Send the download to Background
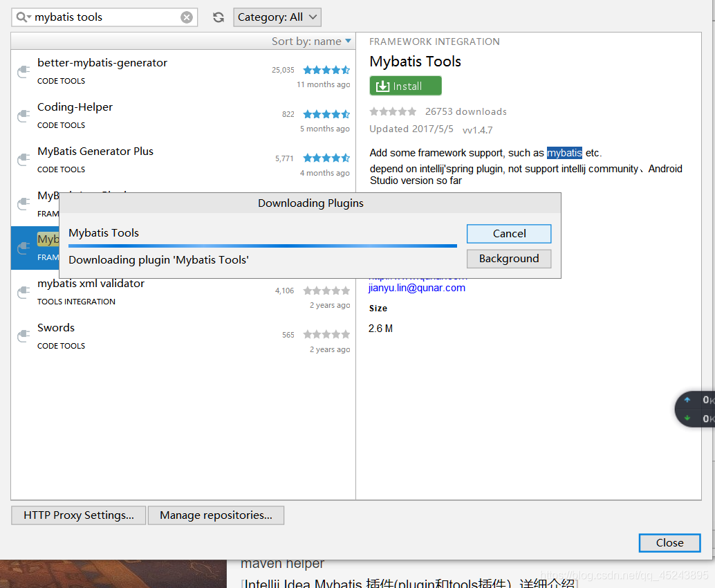 click(509, 259)
